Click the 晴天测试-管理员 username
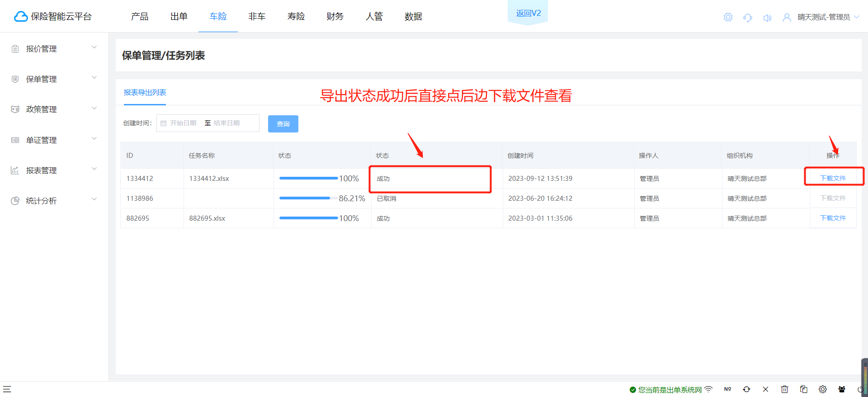The height and width of the screenshot is (397, 868). tap(824, 17)
